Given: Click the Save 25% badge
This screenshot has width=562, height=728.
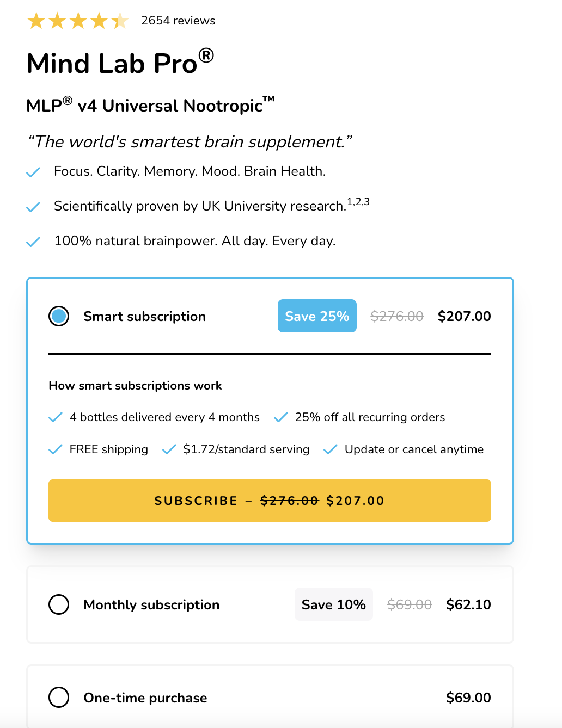Looking at the screenshot, I should [x=317, y=316].
